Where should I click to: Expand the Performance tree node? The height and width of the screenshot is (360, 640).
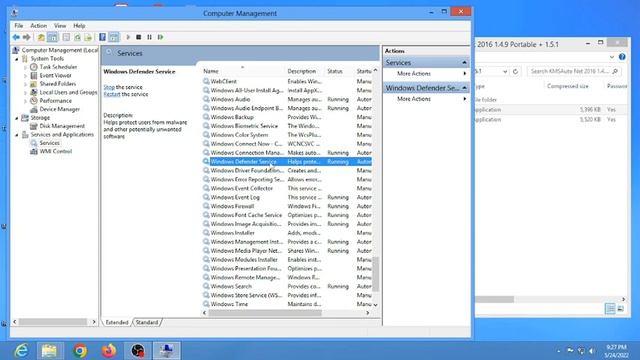(25, 101)
